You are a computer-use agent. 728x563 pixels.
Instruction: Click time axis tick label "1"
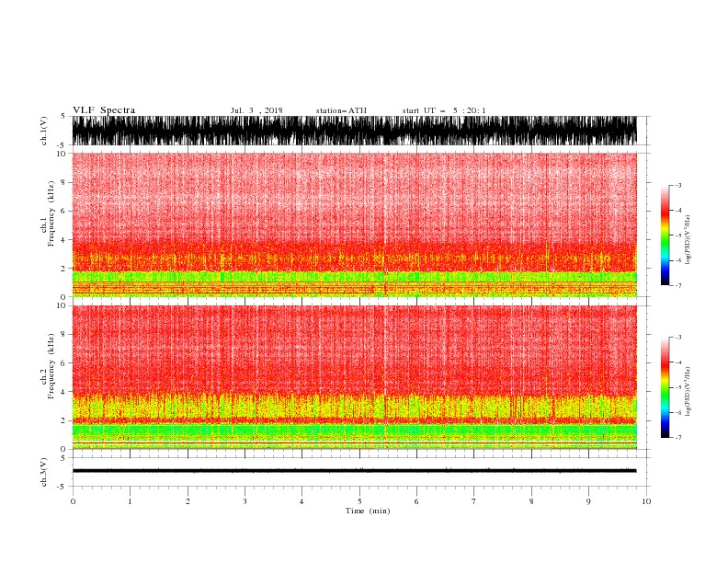pos(130,501)
